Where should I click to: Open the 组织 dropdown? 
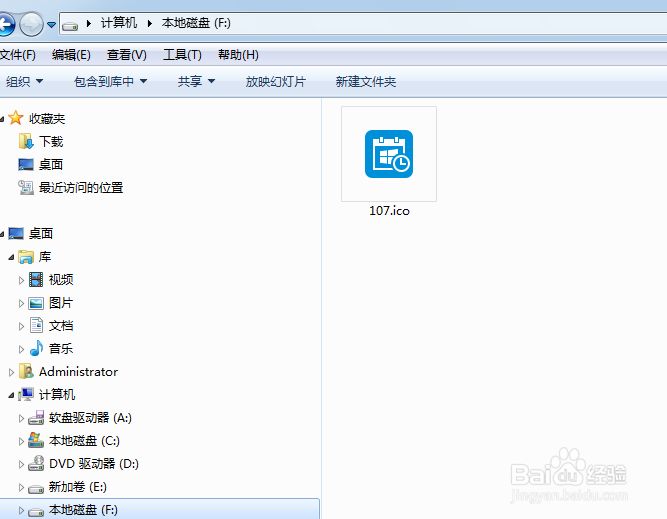(x=24, y=81)
